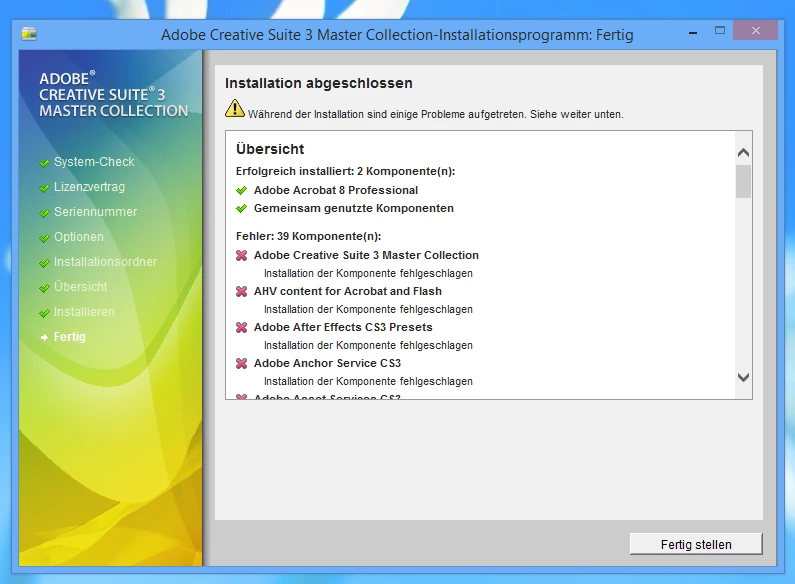Click the Fehler: 39 Komponente(n) heading

click(308, 236)
